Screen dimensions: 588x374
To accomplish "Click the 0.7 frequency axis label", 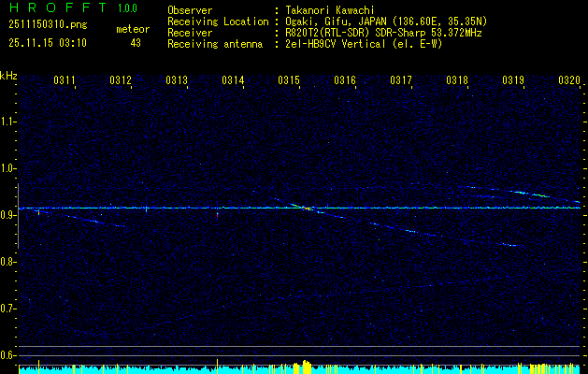I will click(8, 309).
